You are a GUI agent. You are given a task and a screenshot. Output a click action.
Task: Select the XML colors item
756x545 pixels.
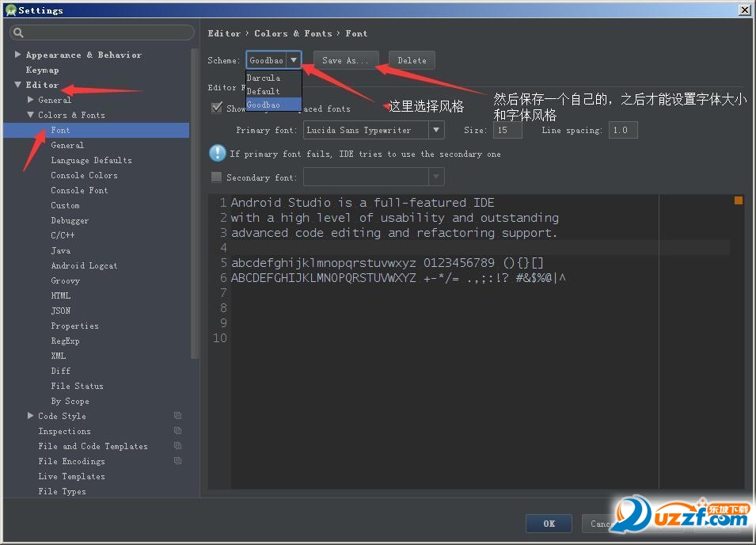(x=59, y=356)
